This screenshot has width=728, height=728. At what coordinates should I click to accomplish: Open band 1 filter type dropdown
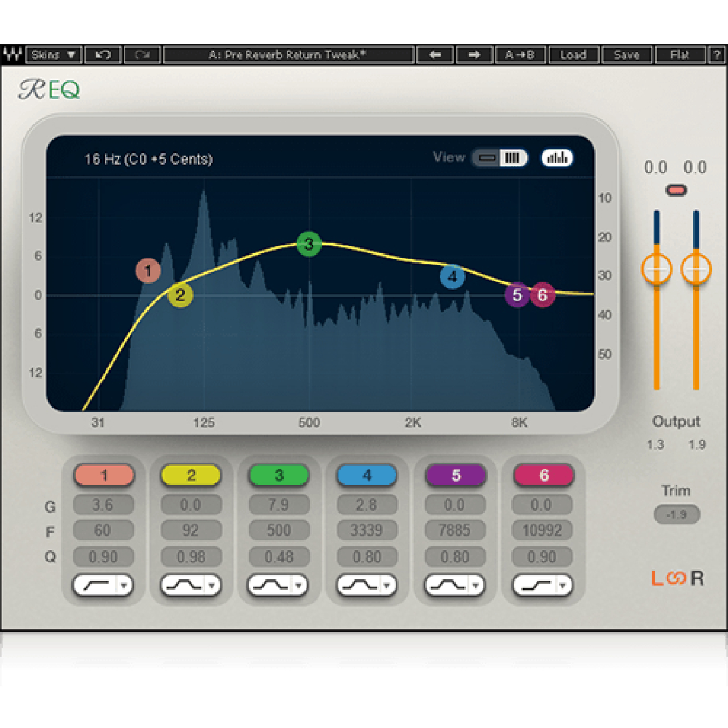point(103,586)
